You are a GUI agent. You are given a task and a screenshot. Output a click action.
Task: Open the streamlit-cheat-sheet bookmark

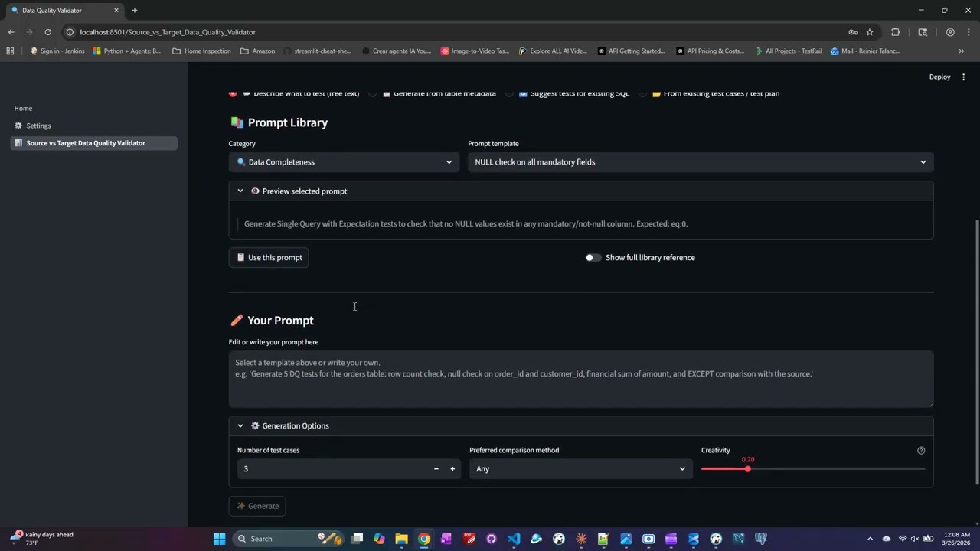tap(317, 51)
